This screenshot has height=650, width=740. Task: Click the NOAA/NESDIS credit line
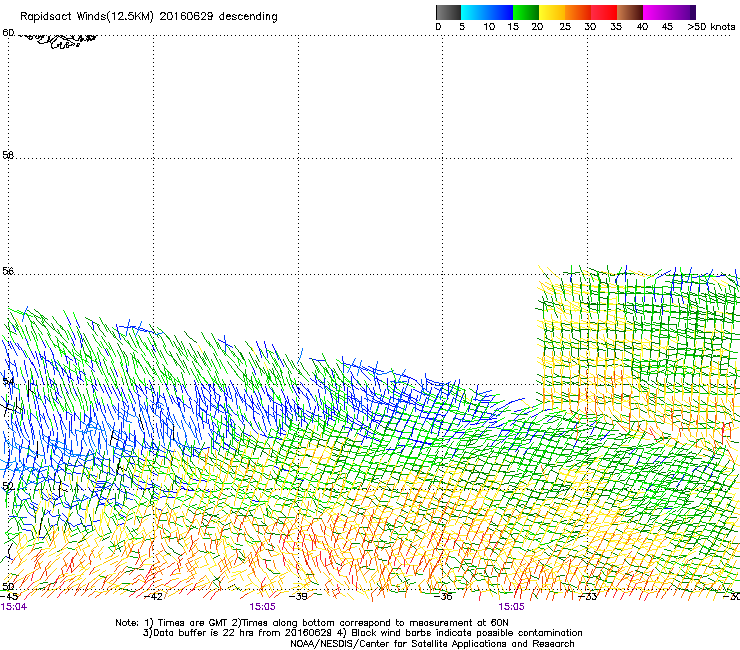pyautogui.click(x=432, y=644)
